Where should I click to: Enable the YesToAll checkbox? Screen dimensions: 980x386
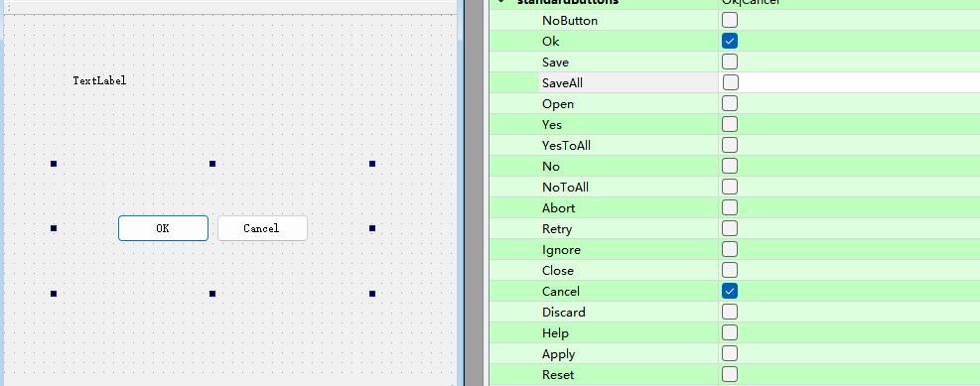(730, 145)
